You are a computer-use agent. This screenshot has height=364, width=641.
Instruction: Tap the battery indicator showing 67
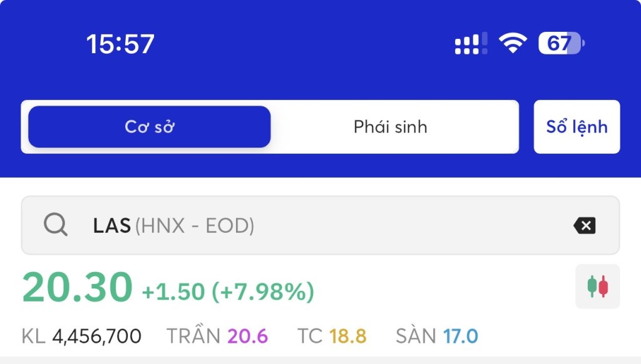click(562, 43)
